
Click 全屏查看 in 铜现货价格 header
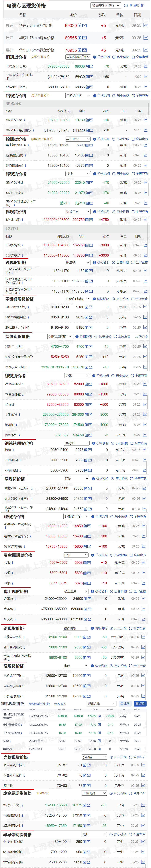tap(142, 57)
